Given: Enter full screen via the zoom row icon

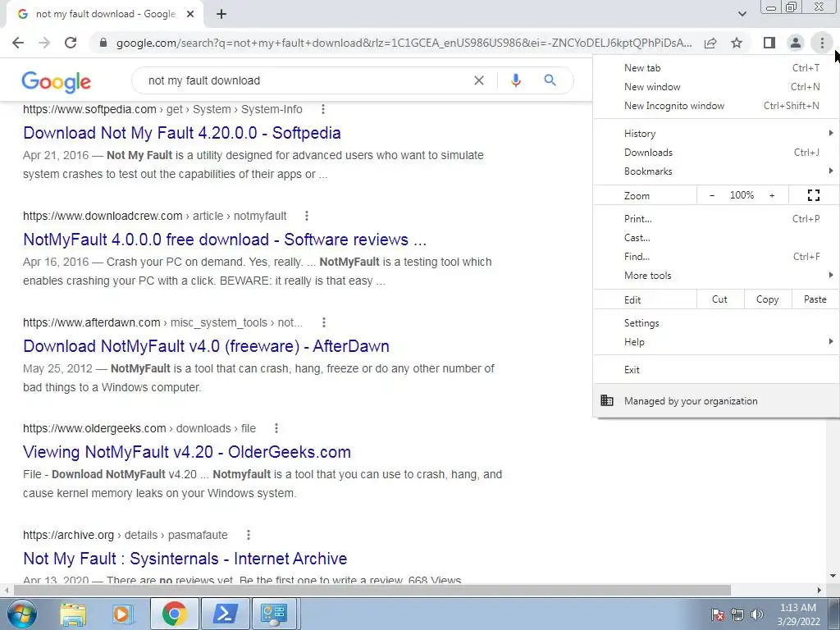Looking at the screenshot, I should pyautogui.click(x=813, y=195).
